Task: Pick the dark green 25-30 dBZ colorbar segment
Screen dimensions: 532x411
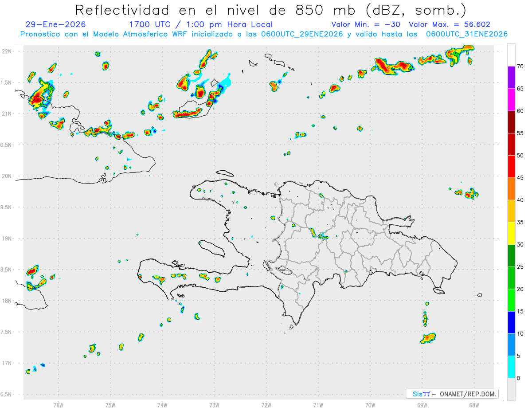Action: (511, 255)
